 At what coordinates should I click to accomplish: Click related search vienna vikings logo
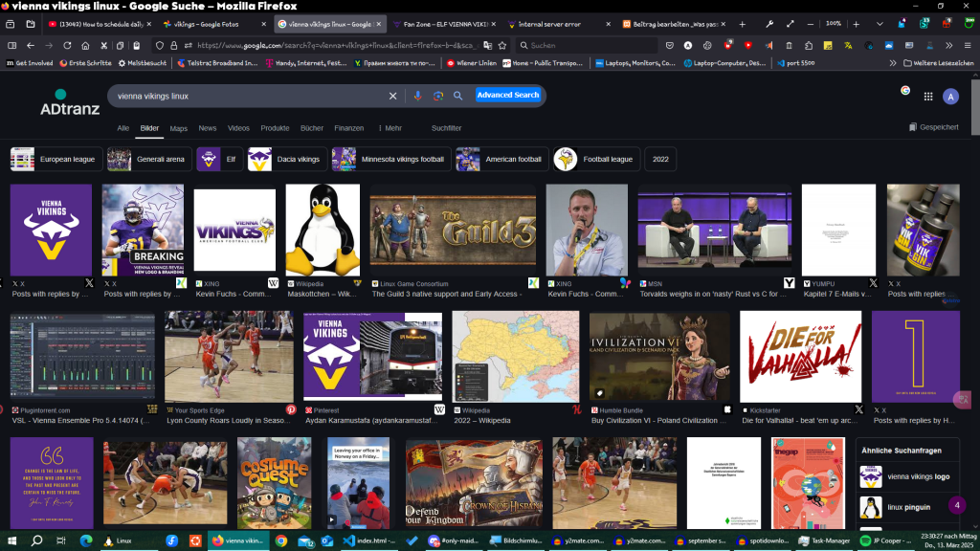click(906, 476)
